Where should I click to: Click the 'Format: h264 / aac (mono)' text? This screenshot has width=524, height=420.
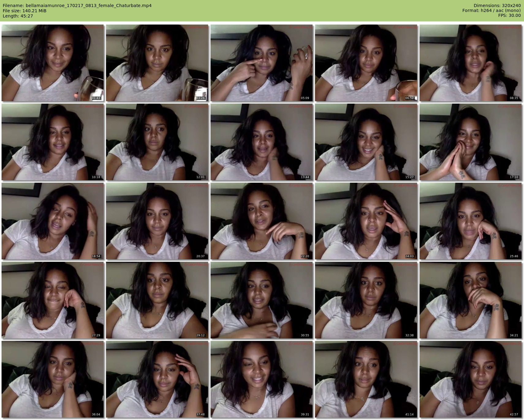492,11
